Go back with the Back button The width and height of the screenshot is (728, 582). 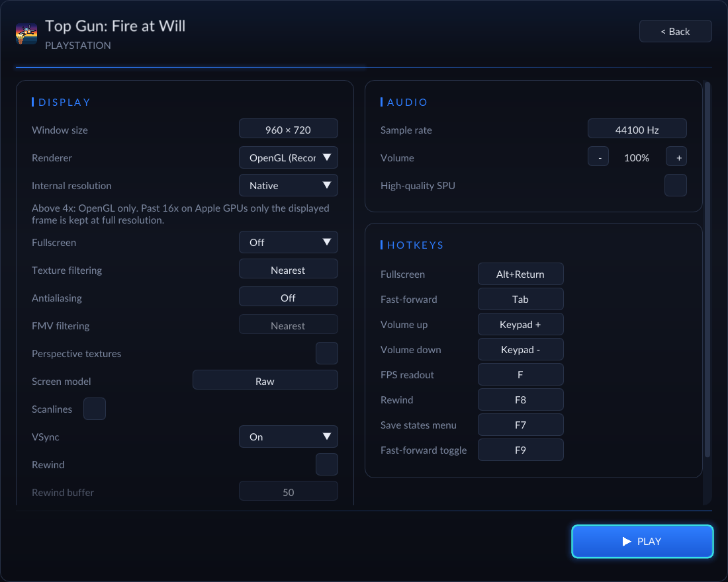click(675, 31)
